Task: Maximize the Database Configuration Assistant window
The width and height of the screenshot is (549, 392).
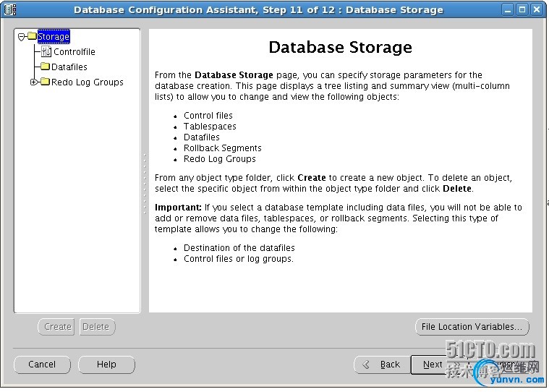Action: 522,10
